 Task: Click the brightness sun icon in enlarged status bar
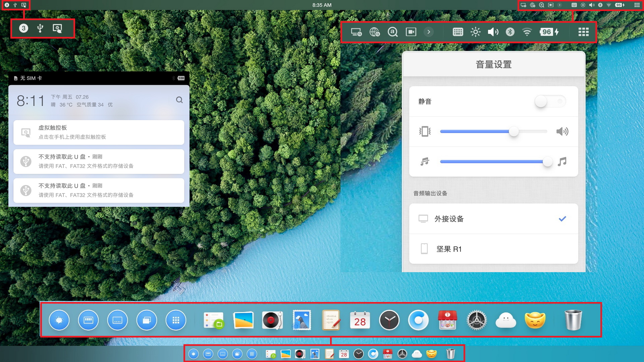pyautogui.click(x=475, y=32)
